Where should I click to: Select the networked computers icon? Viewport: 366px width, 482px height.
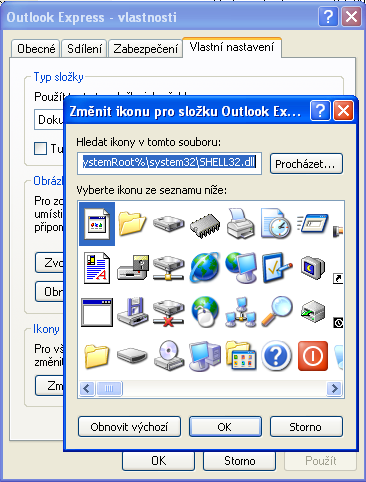click(x=241, y=312)
